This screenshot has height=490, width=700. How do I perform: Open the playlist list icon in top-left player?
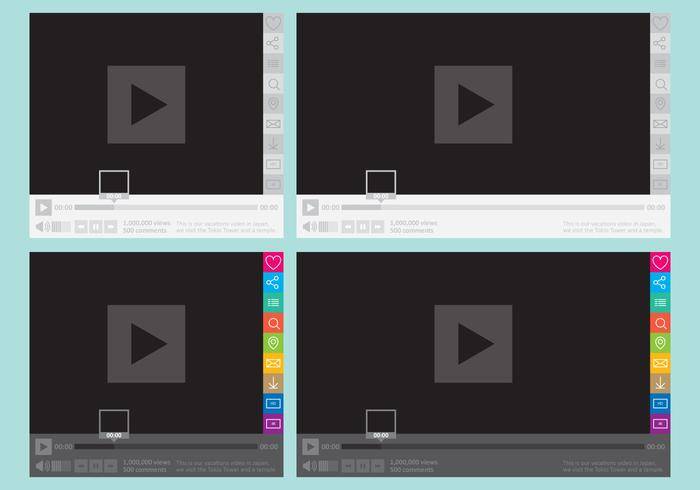click(x=273, y=63)
